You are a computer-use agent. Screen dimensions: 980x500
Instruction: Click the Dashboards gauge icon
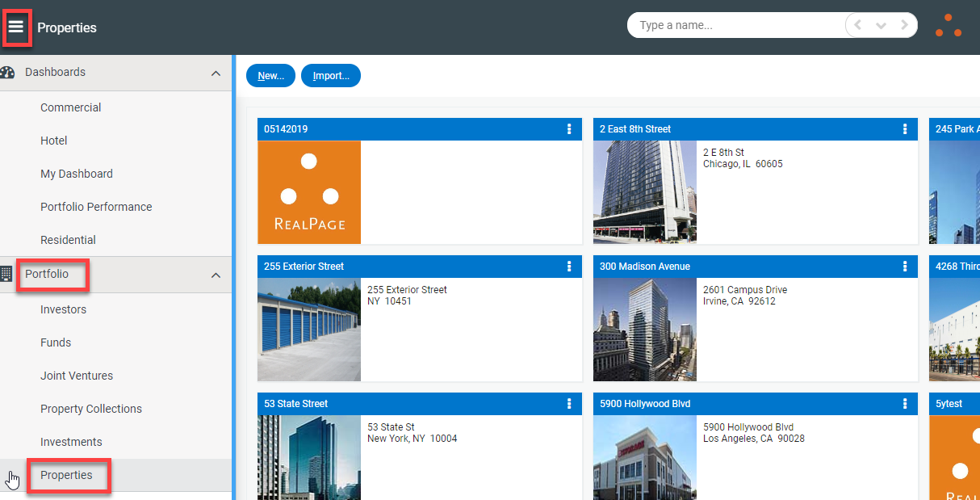pyautogui.click(x=7, y=73)
